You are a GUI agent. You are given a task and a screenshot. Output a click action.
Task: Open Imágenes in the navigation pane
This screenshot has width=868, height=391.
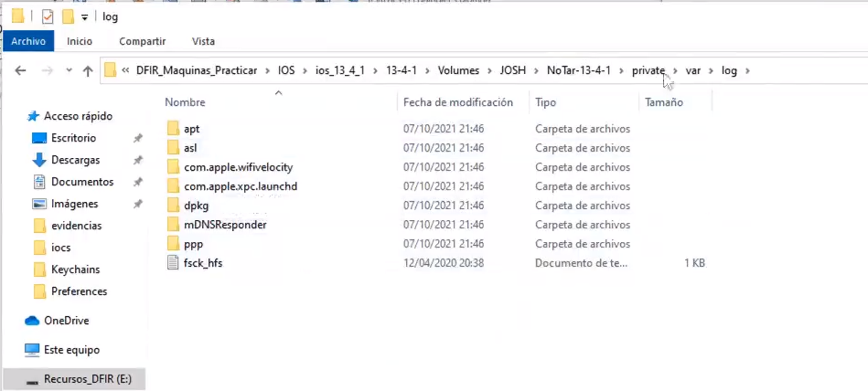pos(75,204)
